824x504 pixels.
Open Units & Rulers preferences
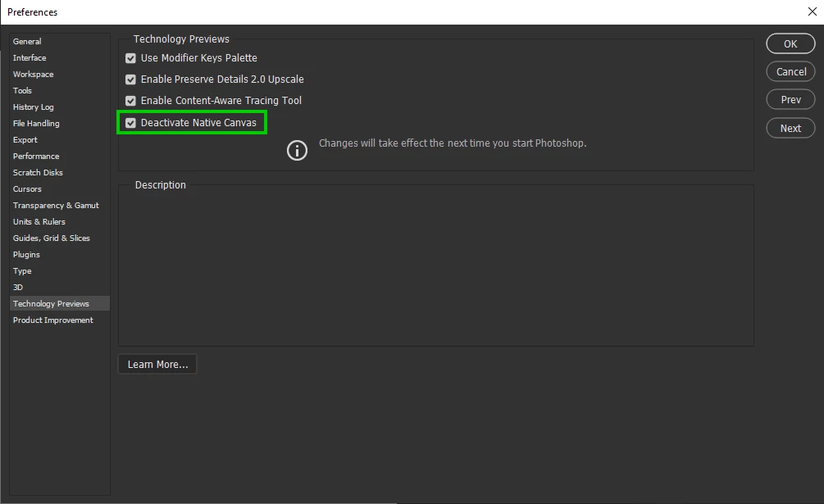pos(59,221)
